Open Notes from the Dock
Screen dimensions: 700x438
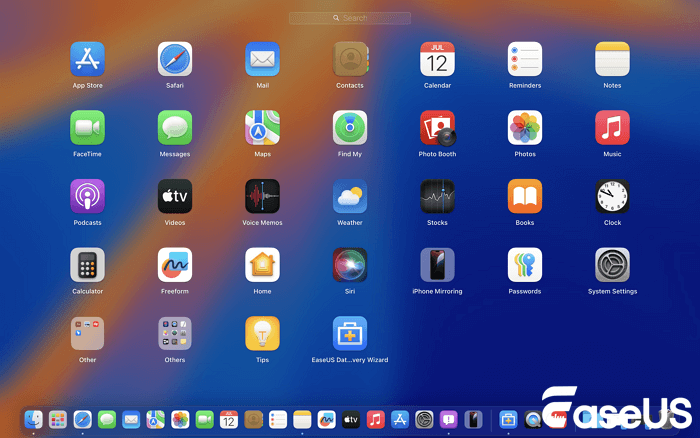[302, 420]
